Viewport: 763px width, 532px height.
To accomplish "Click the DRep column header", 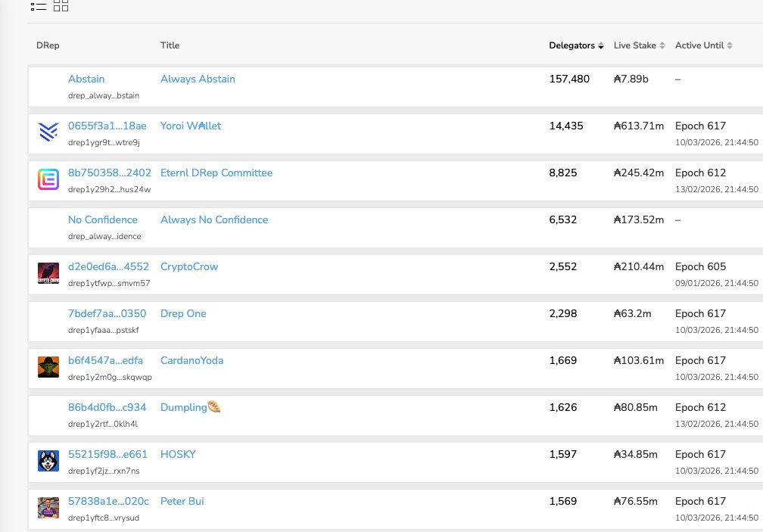I will 48,45.
